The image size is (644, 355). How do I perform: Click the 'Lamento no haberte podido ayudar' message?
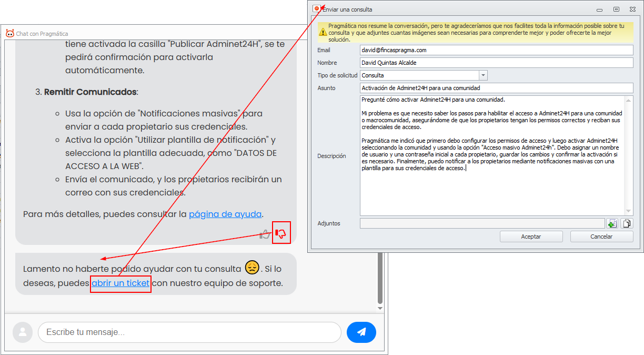(156, 274)
